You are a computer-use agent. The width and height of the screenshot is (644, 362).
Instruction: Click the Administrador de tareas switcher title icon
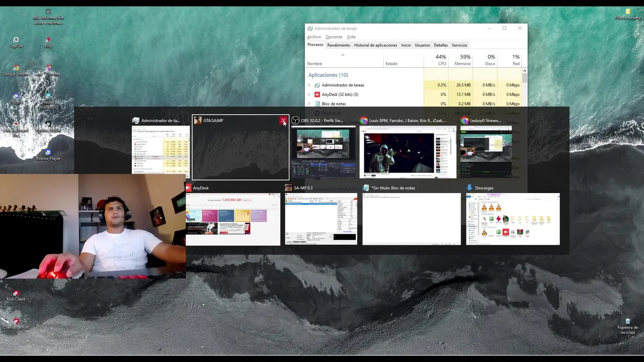tap(135, 121)
